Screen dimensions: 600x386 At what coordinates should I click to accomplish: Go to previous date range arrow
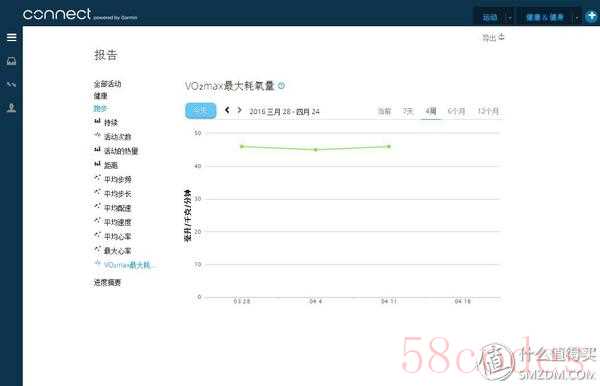[x=227, y=110]
